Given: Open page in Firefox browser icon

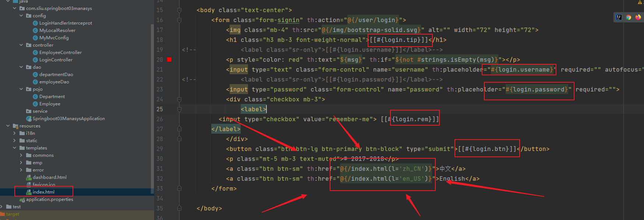Looking at the screenshot, I should (638, 17).
